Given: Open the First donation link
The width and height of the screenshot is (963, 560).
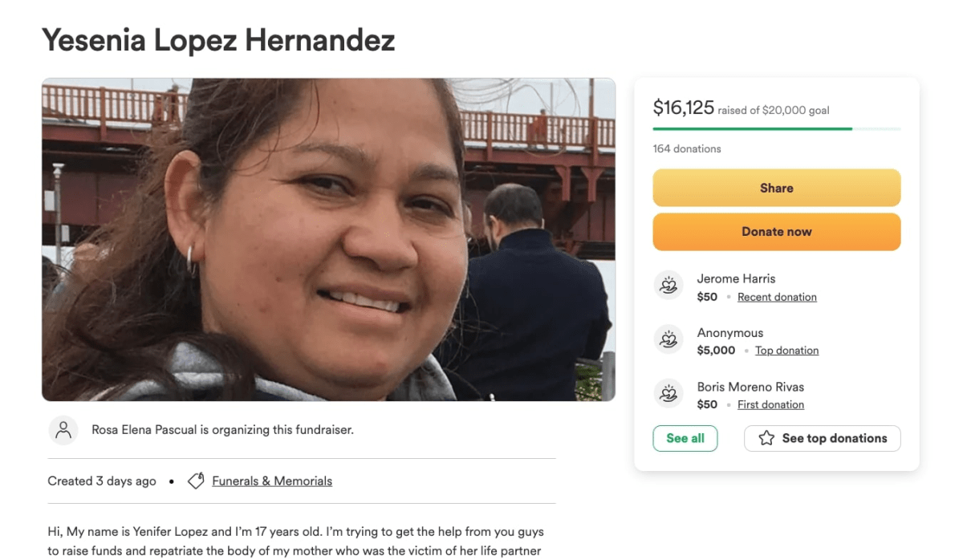Looking at the screenshot, I should pyautogui.click(x=770, y=404).
